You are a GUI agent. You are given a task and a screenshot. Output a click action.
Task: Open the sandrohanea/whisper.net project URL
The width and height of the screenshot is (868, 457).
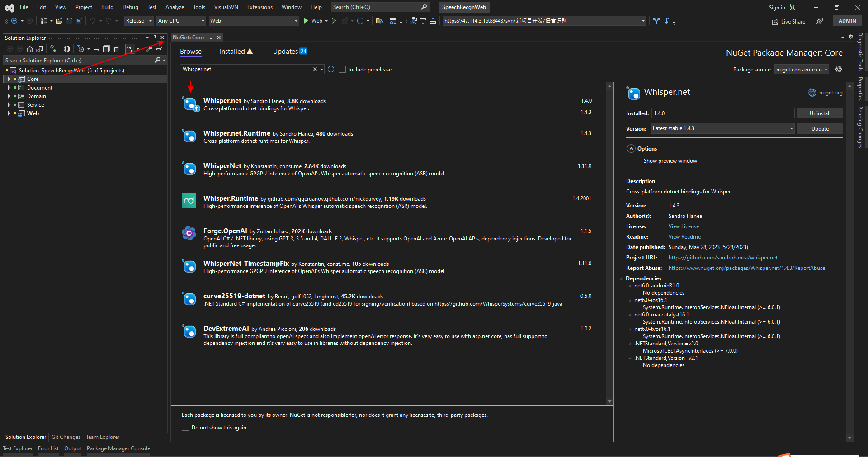pyautogui.click(x=723, y=258)
